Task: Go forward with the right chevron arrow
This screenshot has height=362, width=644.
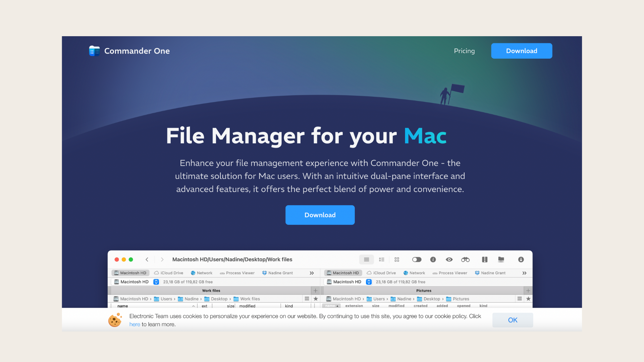Action: click(x=162, y=259)
